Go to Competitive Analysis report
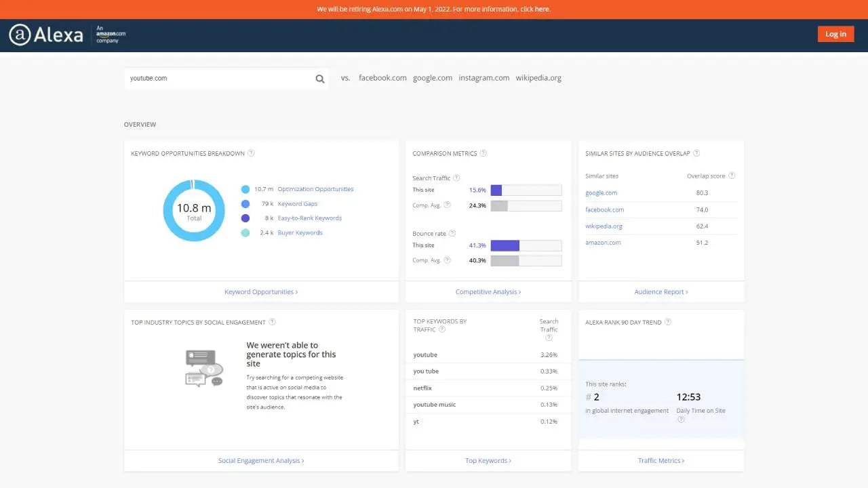This screenshot has width=868, height=488. pos(488,292)
